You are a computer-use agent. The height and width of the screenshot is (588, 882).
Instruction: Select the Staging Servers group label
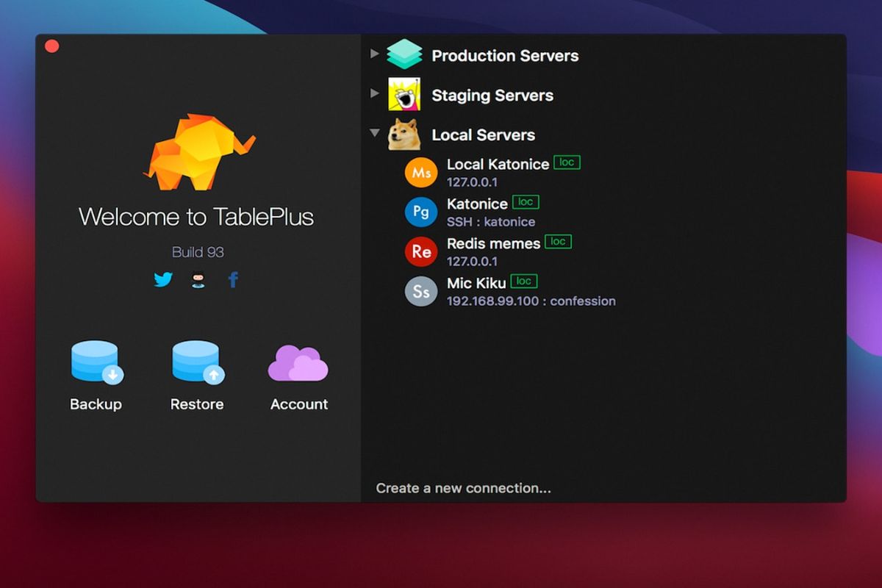tap(492, 96)
